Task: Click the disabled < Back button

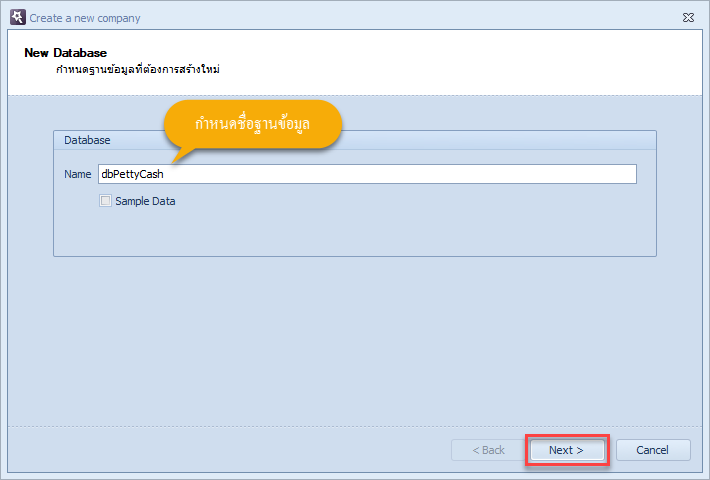Action: 488,450
